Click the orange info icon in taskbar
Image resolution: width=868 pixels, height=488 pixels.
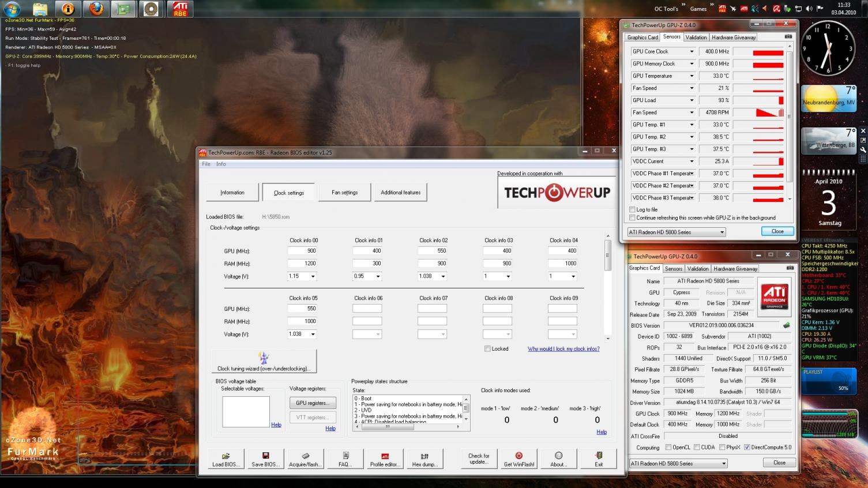68,9
